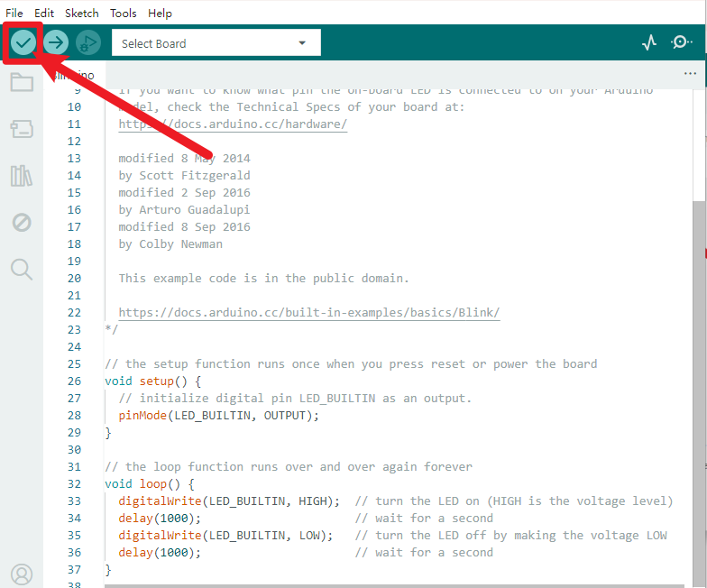Click 'This example code is in the public domain.'
This screenshot has width=707, height=588.
[x=263, y=279]
